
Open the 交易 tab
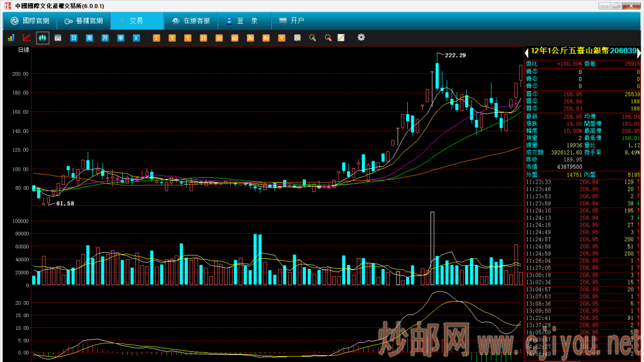click(x=136, y=21)
